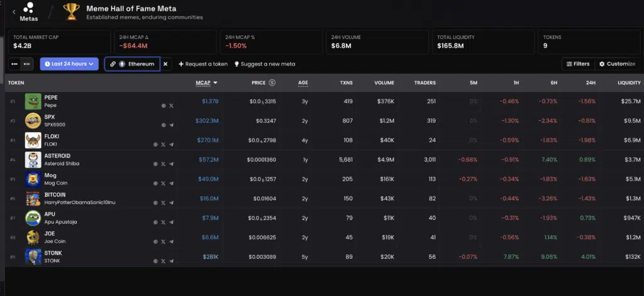Viewport: 644px width, 296px height.
Task: Open the Last 24 hours timeframe dropdown
Action: coord(69,64)
